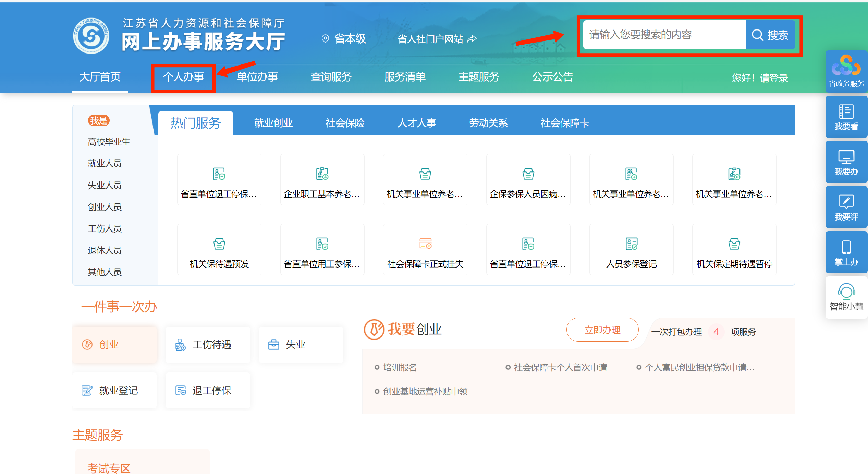This screenshot has height=474, width=868.
Task: Open the 个人办事 navigation menu
Action: [183, 77]
